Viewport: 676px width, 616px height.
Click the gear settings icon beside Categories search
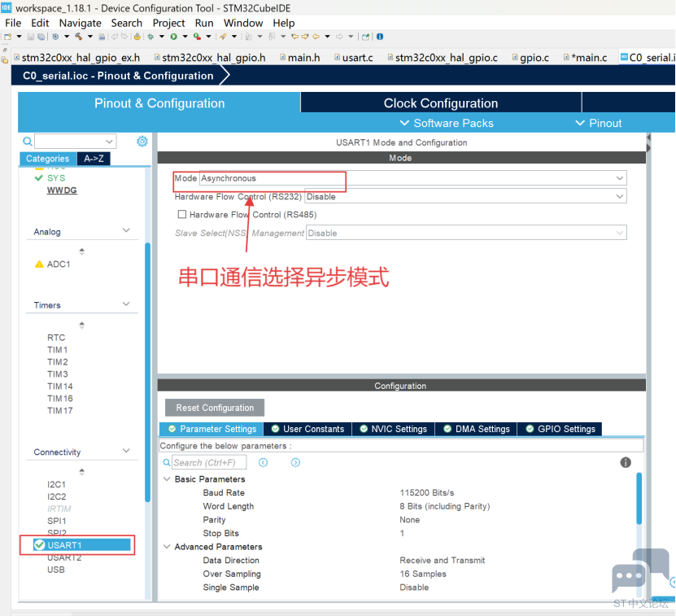[x=142, y=142]
